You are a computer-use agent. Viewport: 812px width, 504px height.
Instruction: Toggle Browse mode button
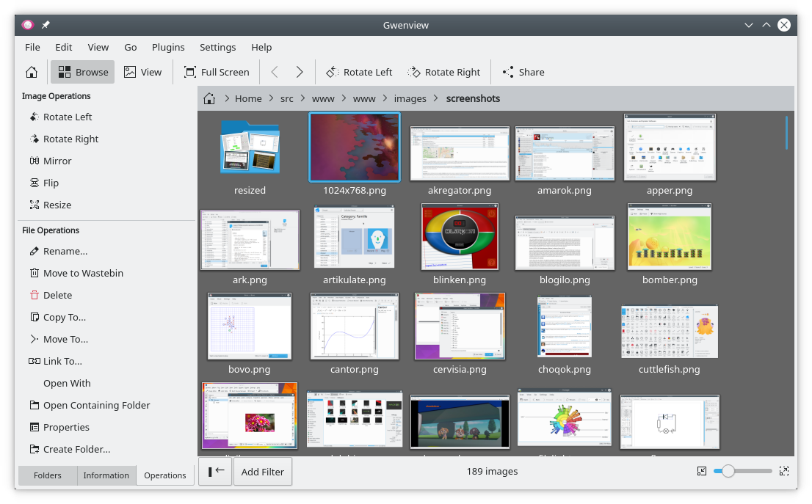83,72
